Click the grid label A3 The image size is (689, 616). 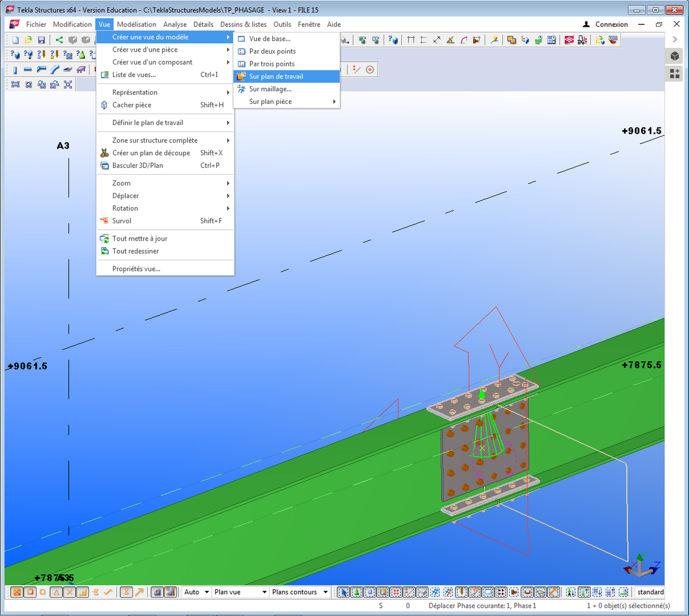point(63,146)
